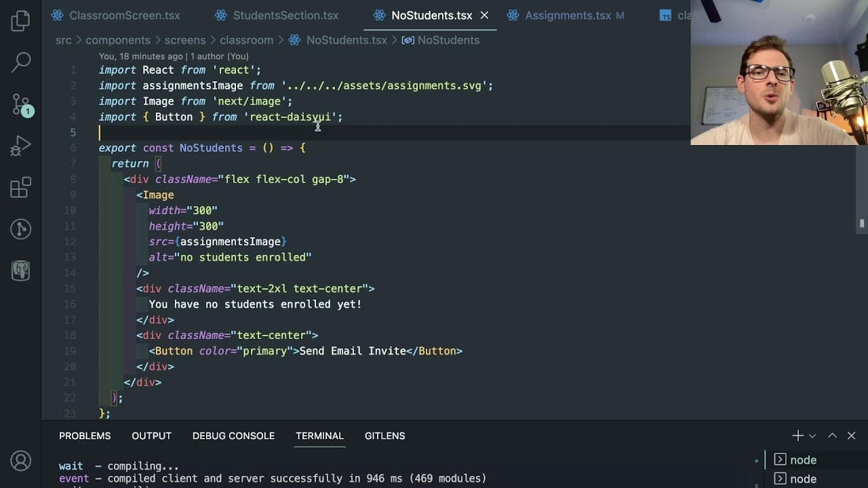The image size is (868, 488).
Task: Select the TERMINAL panel tab
Action: point(319,436)
